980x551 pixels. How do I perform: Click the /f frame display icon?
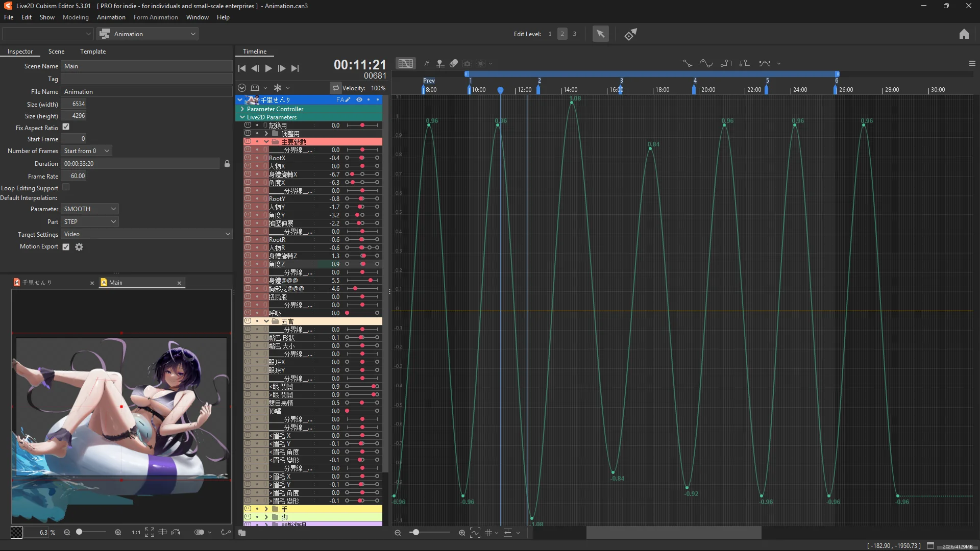[427, 63]
